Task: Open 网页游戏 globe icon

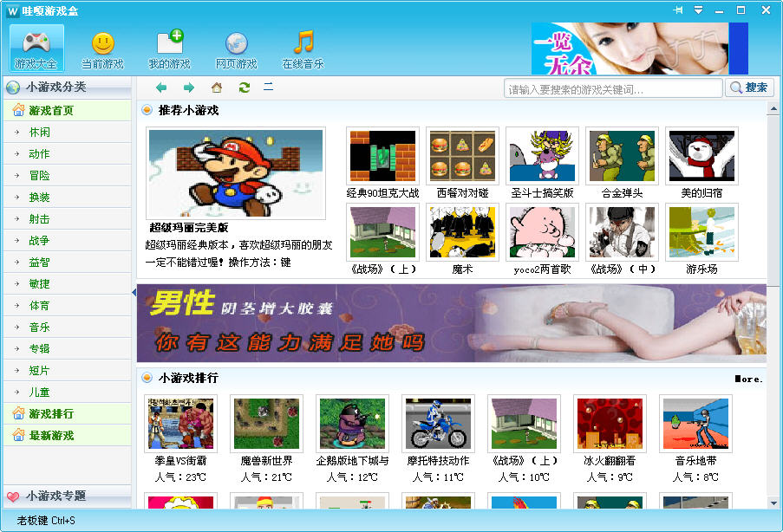Action: coord(236,49)
